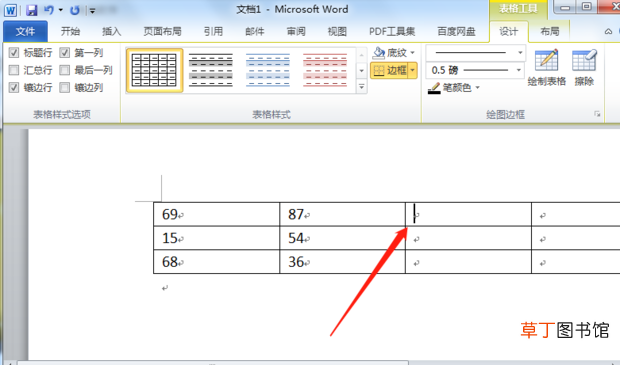This screenshot has height=365, width=620.
Task: Switch to the 引用 ribbon tab
Action: pos(213,31)
